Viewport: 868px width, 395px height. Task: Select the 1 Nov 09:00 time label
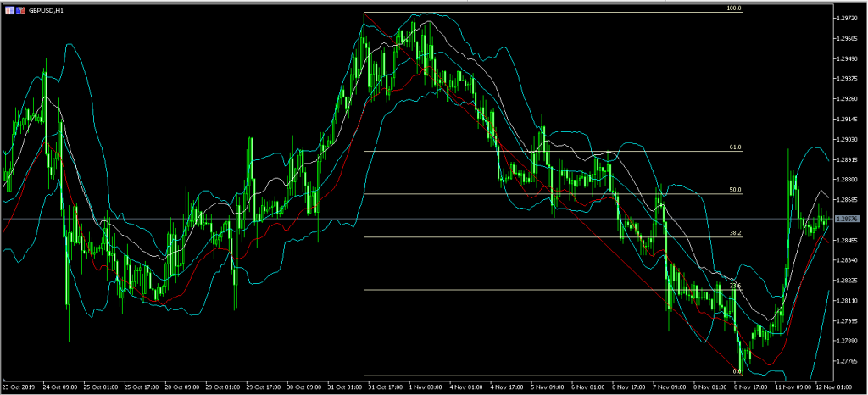pyautogui.click(x=425, y=387)
